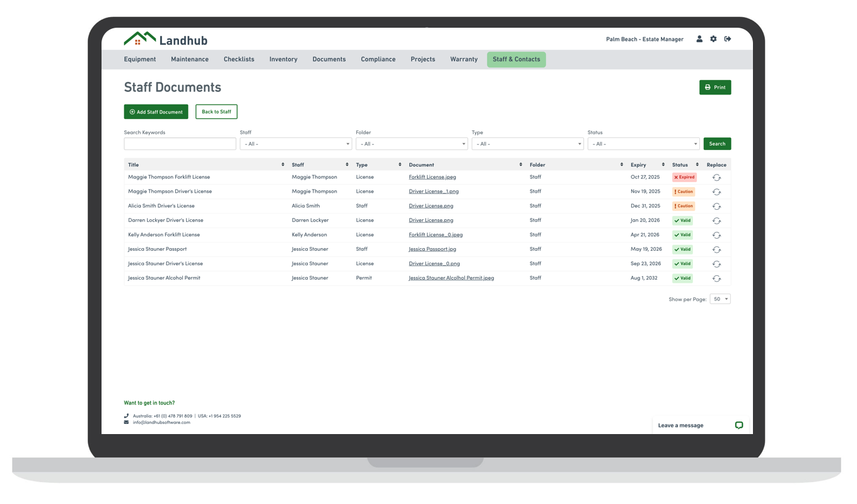The width and height of the screenshot is (857, 504).
Task: Sort the table by Title column
Action: coord(283,165)
